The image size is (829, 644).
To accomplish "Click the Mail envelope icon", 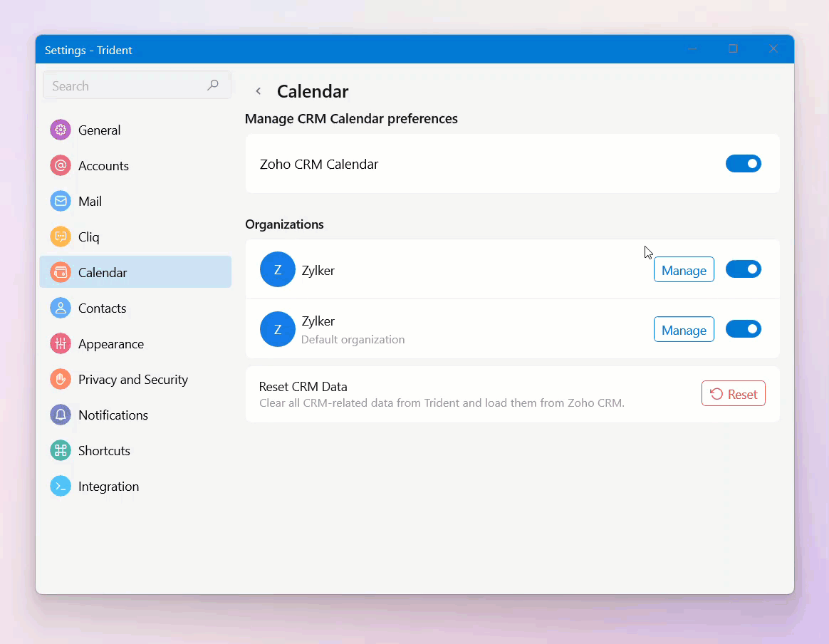I will click(x=61, y=202).
